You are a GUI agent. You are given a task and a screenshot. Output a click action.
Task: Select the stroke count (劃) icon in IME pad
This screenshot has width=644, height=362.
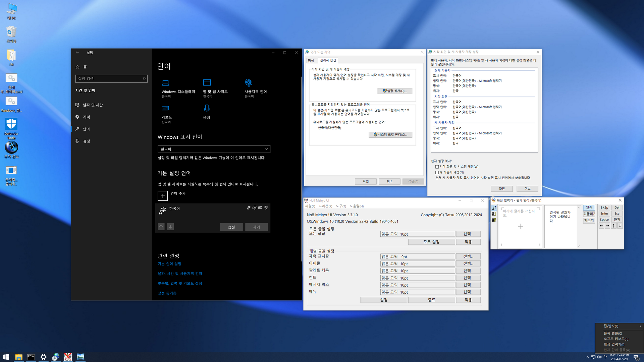[494, 214]
